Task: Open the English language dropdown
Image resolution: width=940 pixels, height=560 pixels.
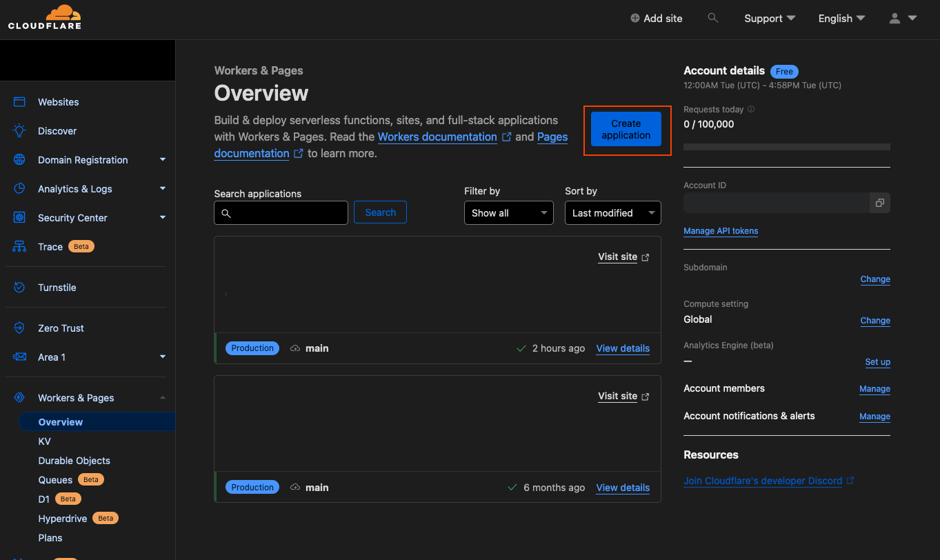Action: click(841, 19)
